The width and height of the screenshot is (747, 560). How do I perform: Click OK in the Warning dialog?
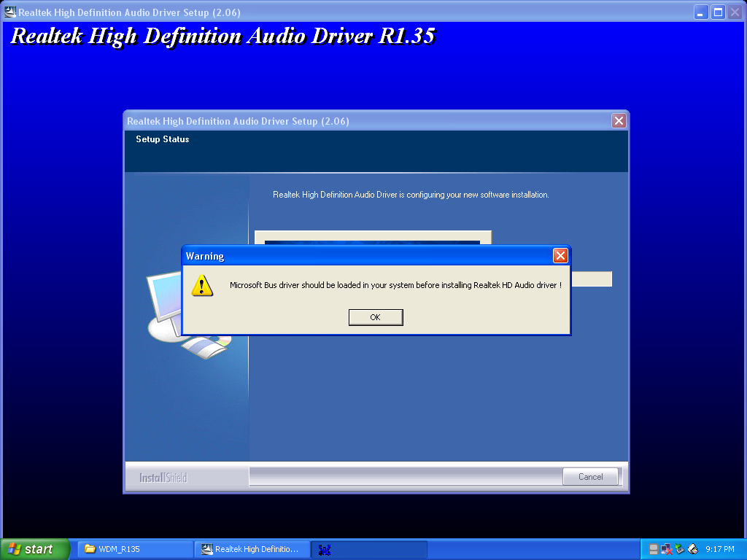point(376,317)
